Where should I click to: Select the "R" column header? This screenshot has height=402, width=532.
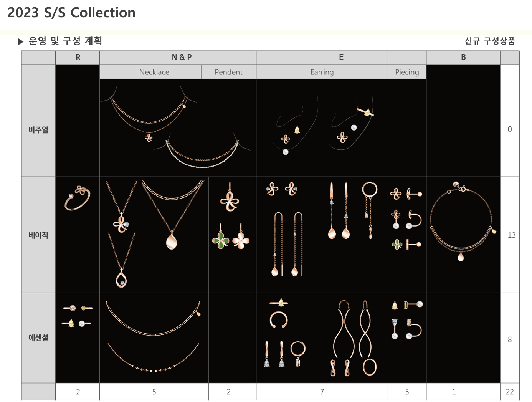point(78,57)
